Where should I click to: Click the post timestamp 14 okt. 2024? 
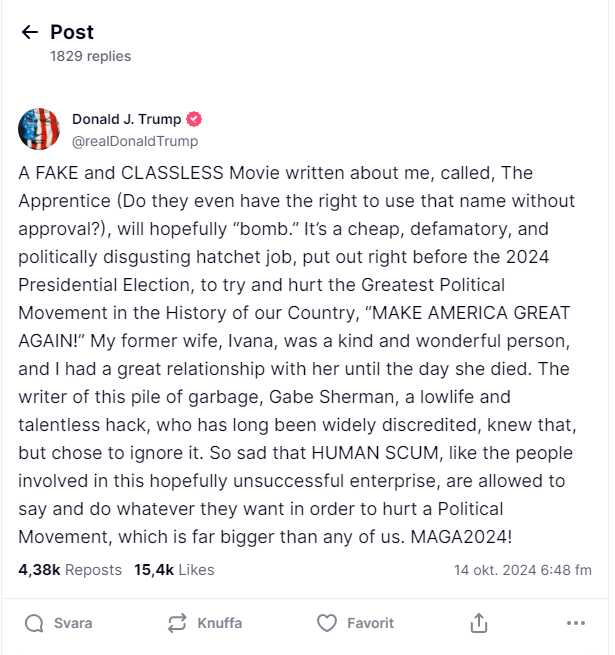[522, 570]
